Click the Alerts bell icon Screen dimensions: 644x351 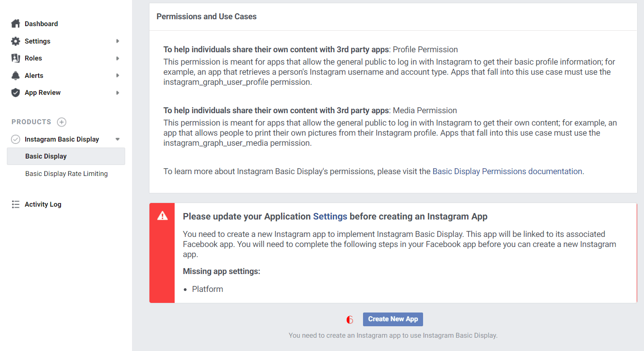point(16,76)
